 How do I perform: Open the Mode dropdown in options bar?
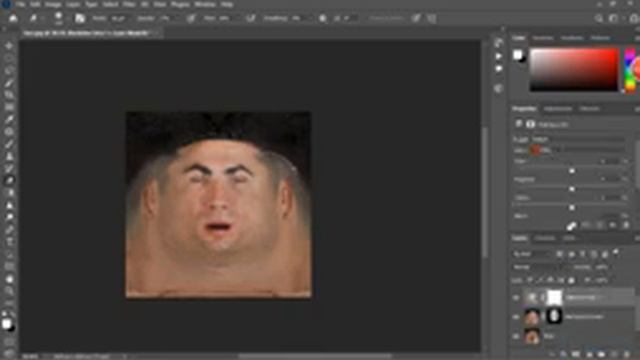coord(118,18)
